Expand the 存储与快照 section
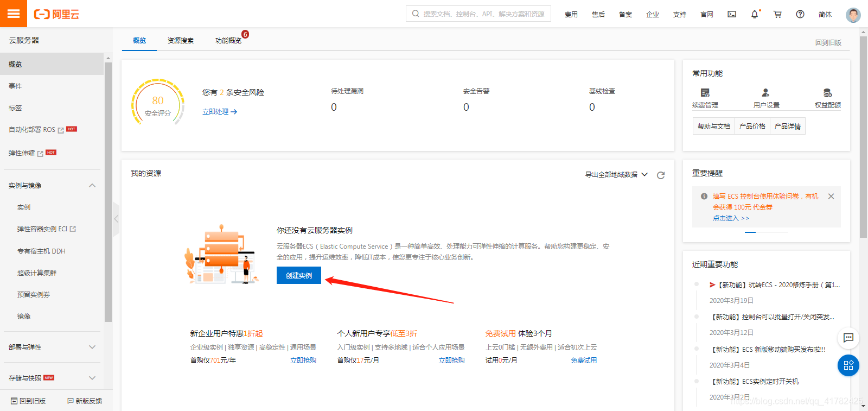The width and height of the screenshot is (868, 411). 92,378
